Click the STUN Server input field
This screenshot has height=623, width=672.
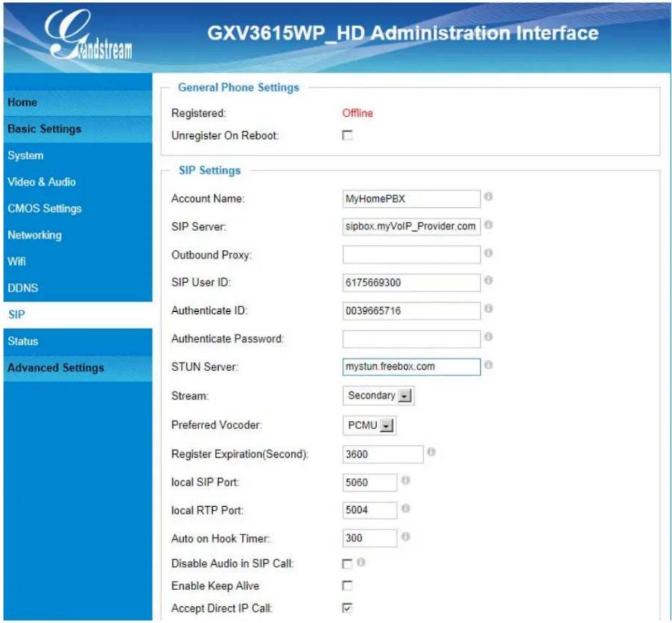(412, 367)
